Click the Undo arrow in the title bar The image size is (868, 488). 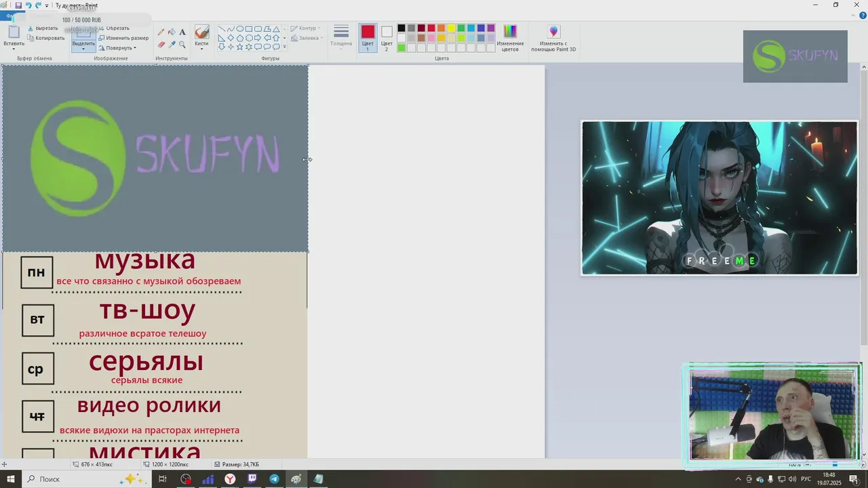click(x=28, y=5)
